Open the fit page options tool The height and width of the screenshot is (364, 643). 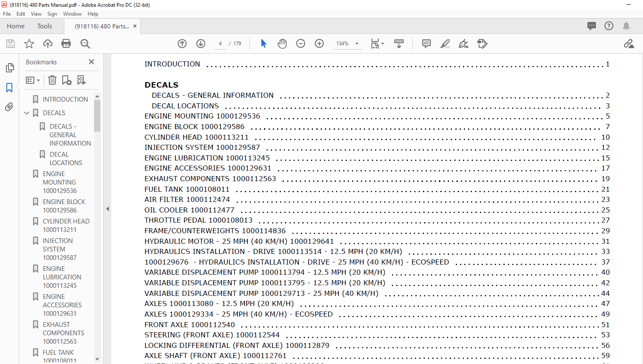377,44
